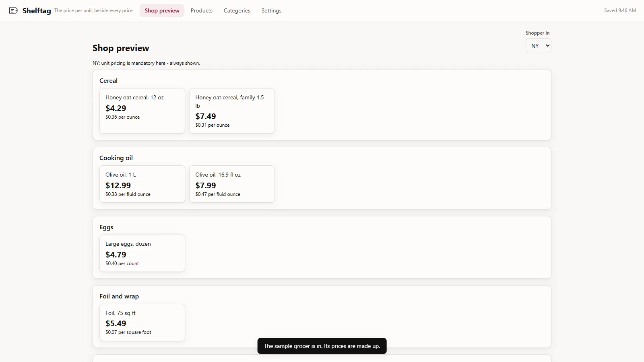Click the Cooking oil category heading

tap(116, 158)
